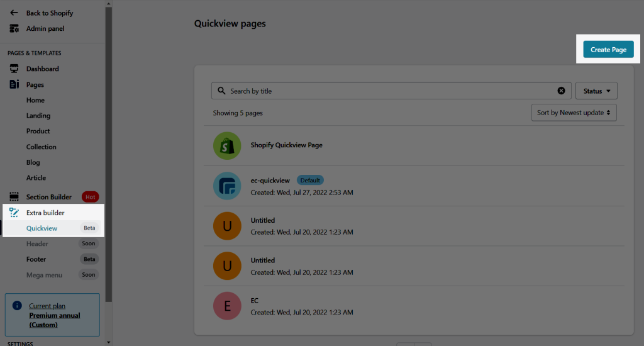Focus the Search by title field

[391, 91]
